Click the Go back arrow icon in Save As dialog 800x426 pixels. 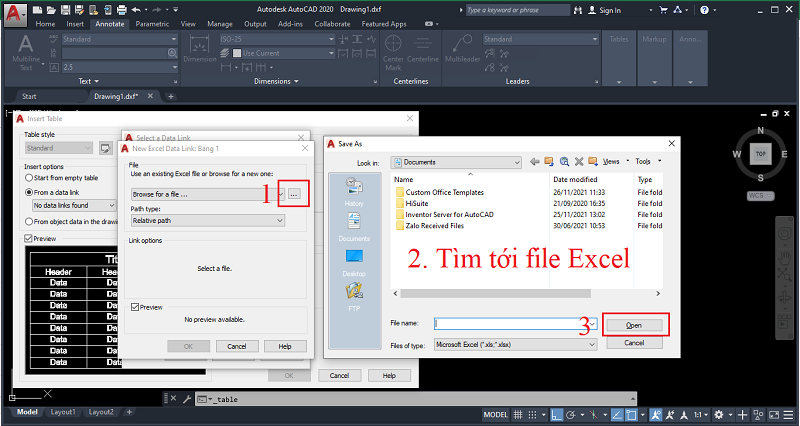534,162
